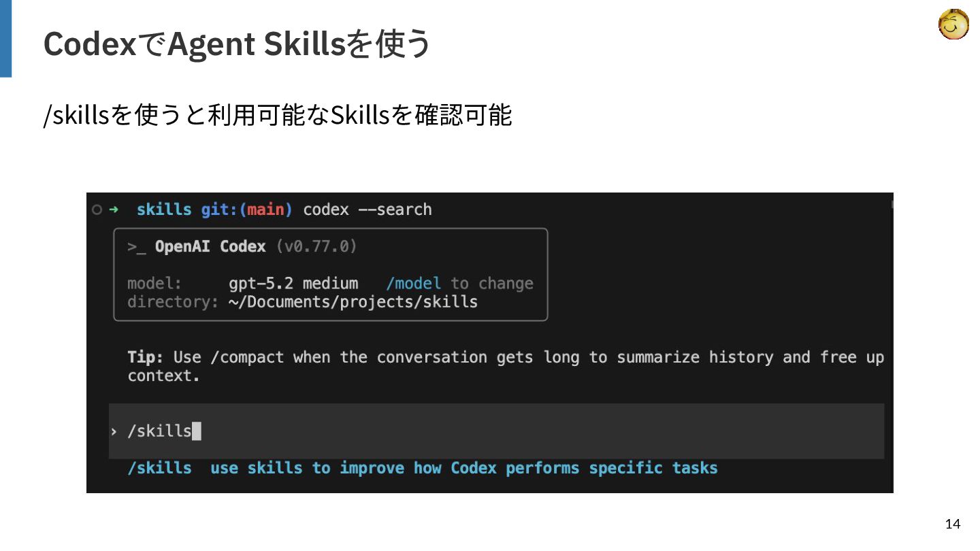Click the /skills command input line

point(497,431)
